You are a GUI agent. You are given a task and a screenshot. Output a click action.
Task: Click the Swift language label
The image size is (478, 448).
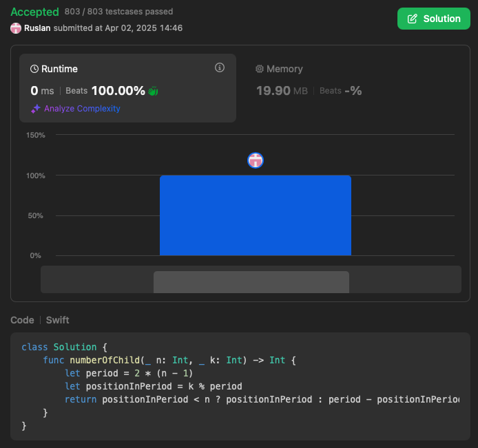coord(58,320)
